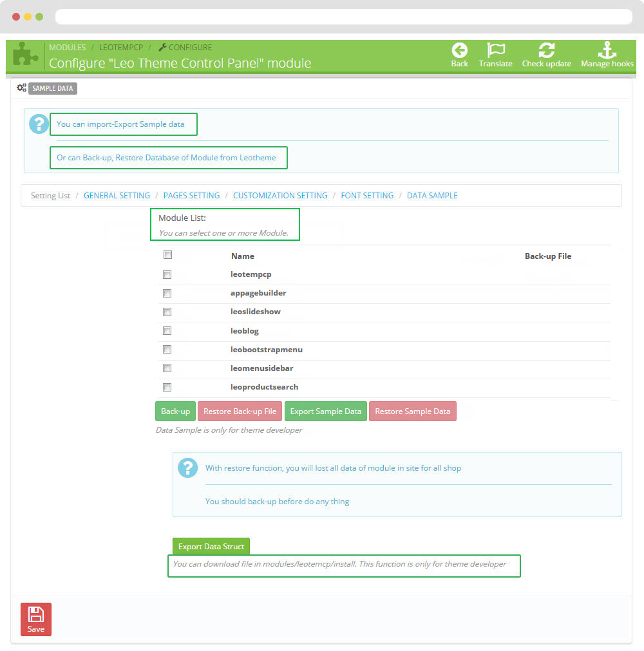Open the General Setting tab
The height and width of the screenshot is (651, 644).
(x=117, y=196)
